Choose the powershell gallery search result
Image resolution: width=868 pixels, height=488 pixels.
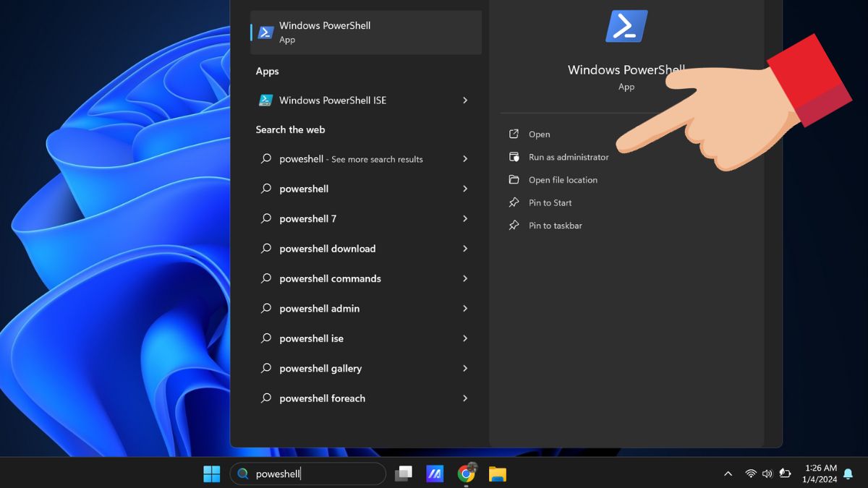tap(320, 368)
